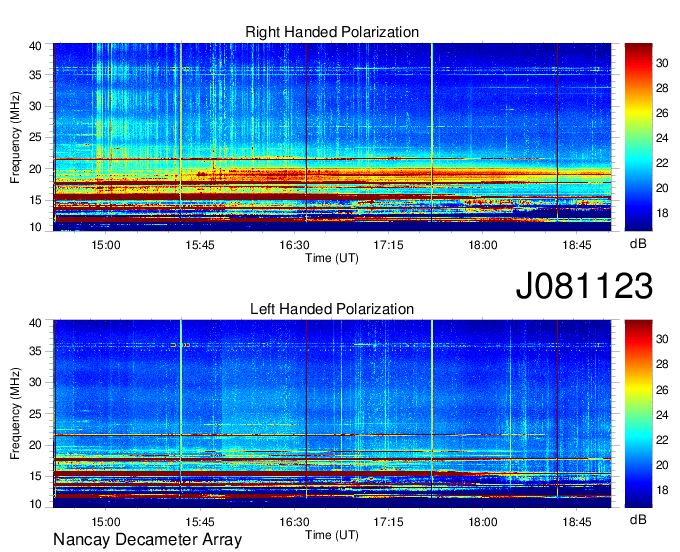Screen dimensions: 680x552
Task: Click the 18 dB value on upper color bar
Action: (x=662, y=213)
